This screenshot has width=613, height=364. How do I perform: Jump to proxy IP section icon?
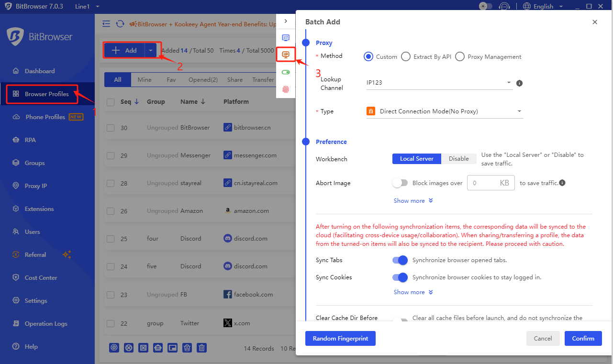(x=286, y=55)
